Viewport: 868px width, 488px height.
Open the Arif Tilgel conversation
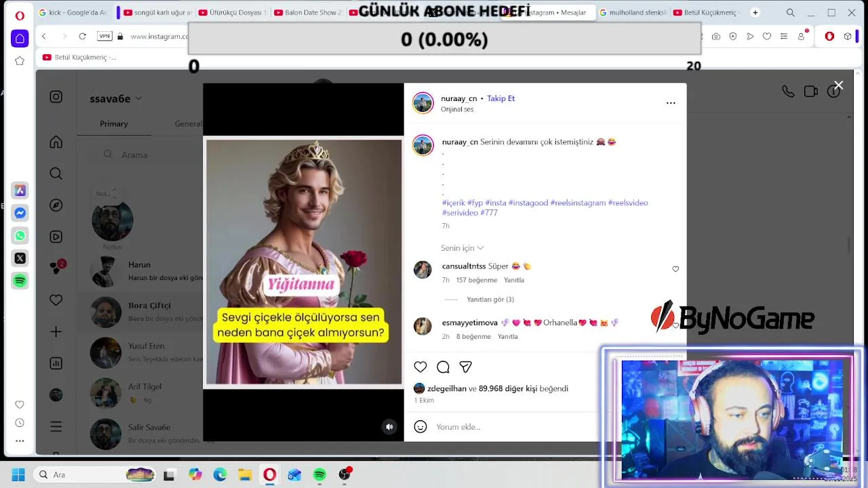tap(140, 393)
